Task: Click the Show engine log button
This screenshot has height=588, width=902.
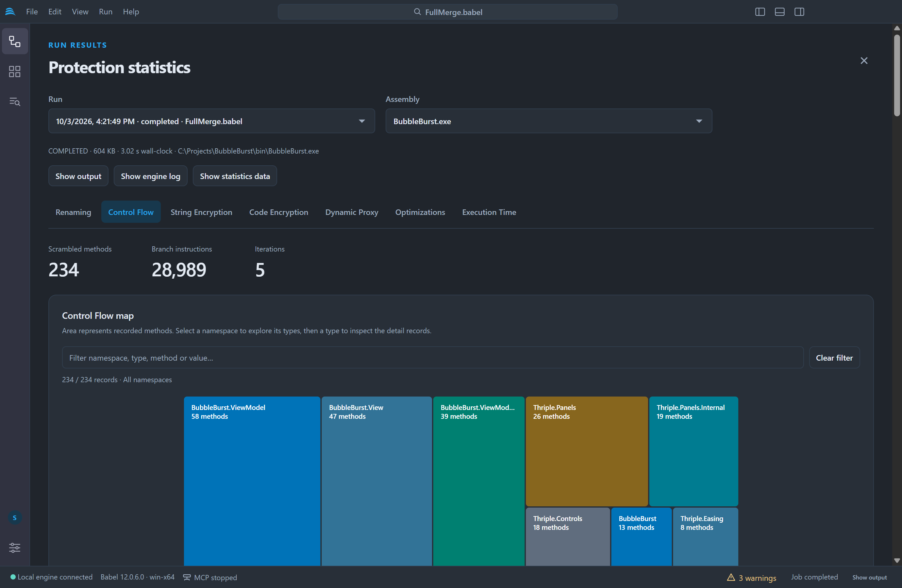Action: point(150,176)
